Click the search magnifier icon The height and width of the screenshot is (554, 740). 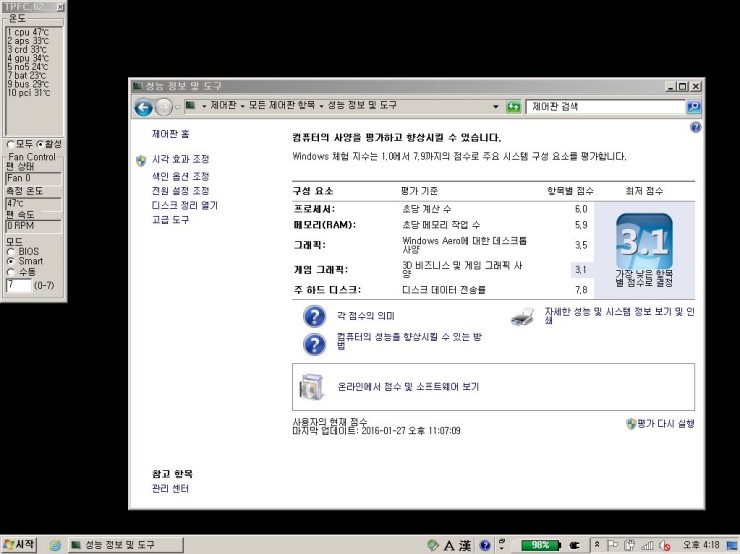[693, 107]
